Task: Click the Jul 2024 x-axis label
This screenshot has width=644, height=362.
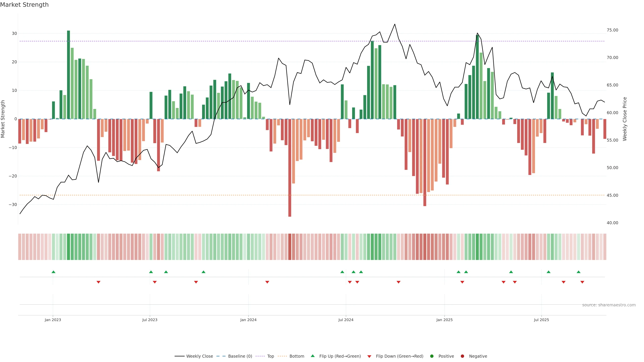Action: point(346,320)
